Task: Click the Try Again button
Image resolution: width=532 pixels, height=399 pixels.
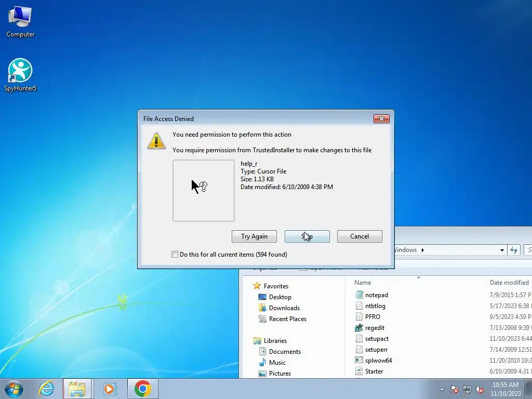Action: 254,236
